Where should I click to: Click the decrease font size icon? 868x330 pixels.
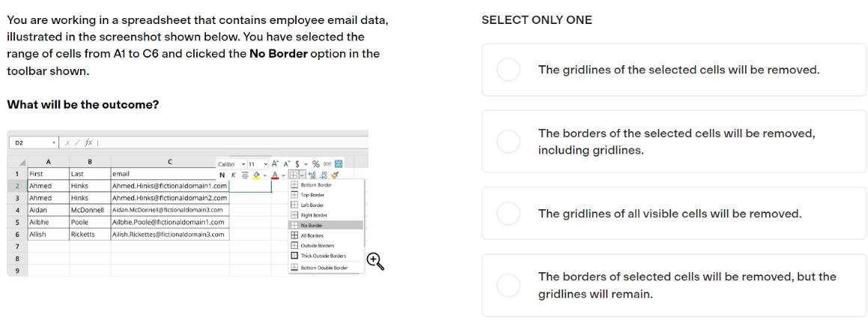click(287, 163)
